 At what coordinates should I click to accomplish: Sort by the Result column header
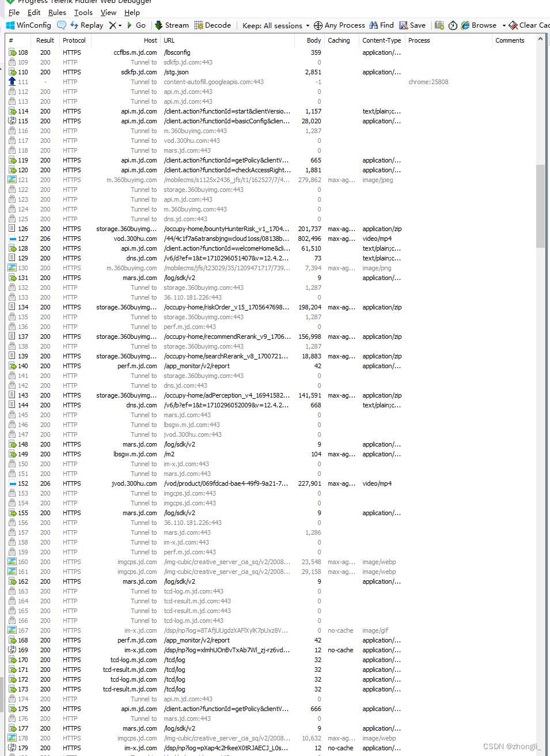pyautogui.click(x=45, y=40)
